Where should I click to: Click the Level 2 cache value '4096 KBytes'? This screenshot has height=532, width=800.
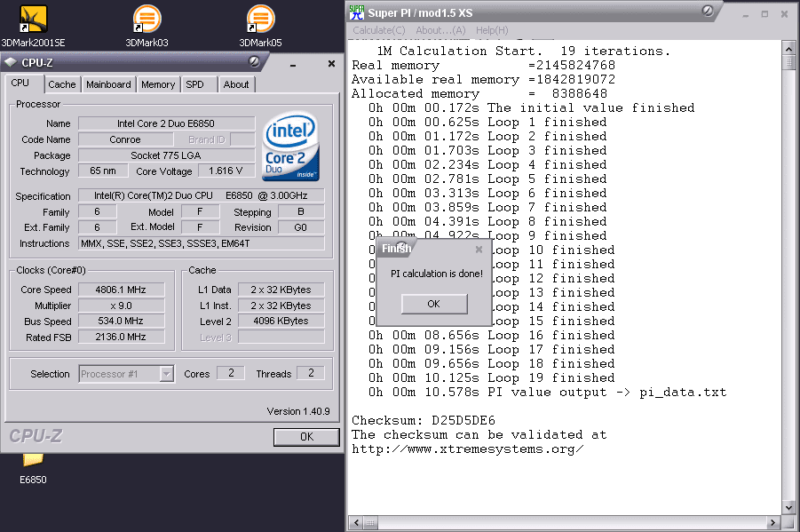281,321
